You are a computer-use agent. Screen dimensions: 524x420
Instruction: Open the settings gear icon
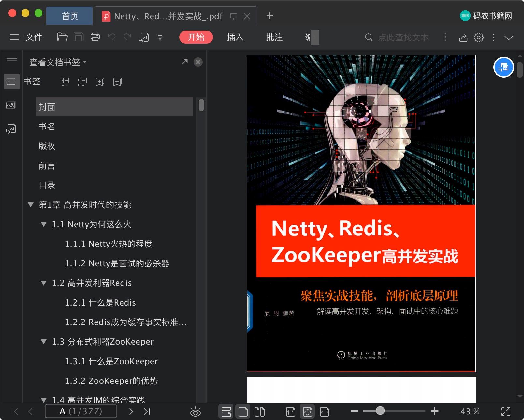tap(478, 37)
